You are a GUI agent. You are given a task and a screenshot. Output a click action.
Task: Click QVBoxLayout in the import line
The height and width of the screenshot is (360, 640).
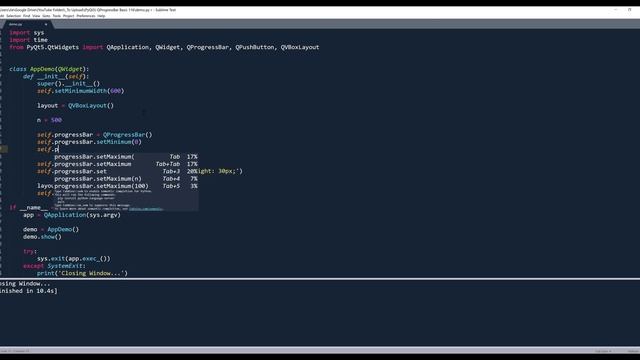300,47
